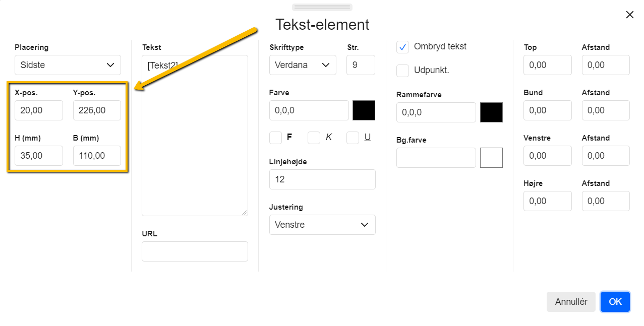
Task: Click the URL input field
Action: click(195, 251)
